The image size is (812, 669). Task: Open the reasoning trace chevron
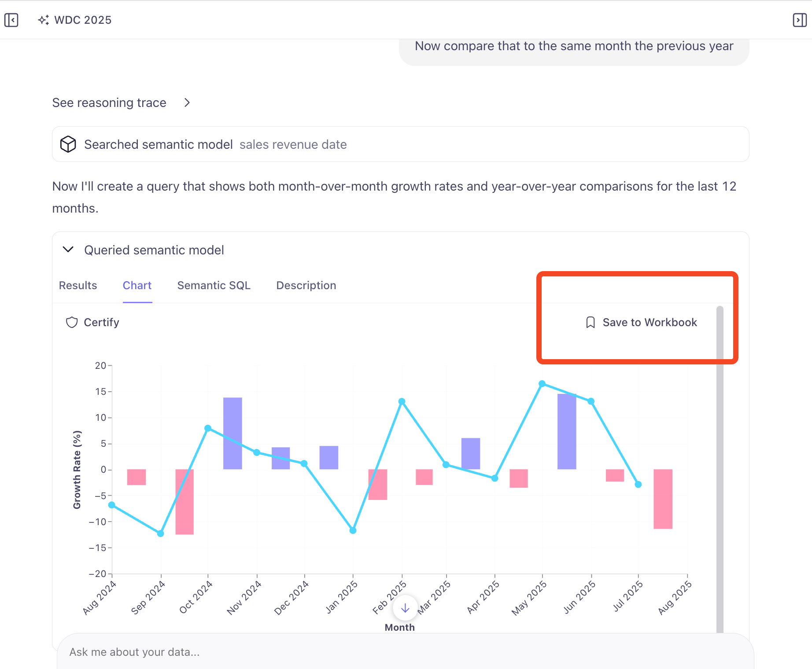pos(187,103)
